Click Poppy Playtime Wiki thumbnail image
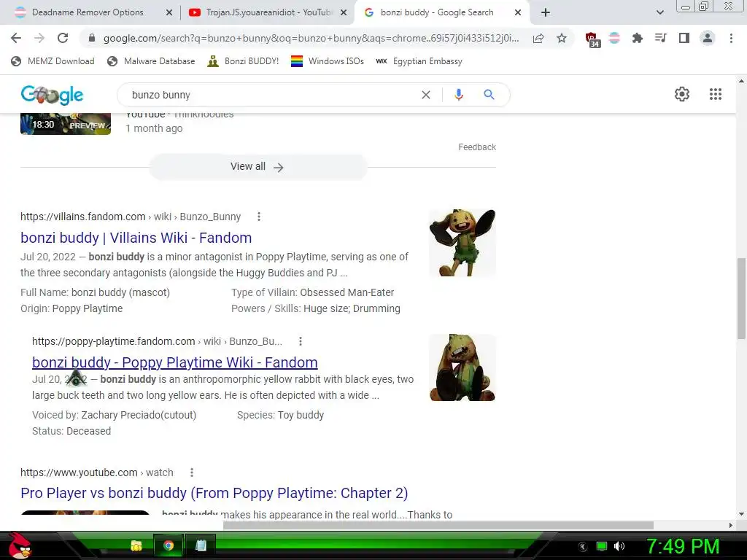 [x=462, y=367]
